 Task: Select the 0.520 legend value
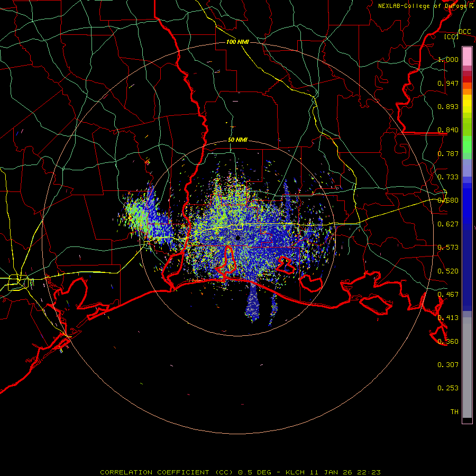pos(448,271)
